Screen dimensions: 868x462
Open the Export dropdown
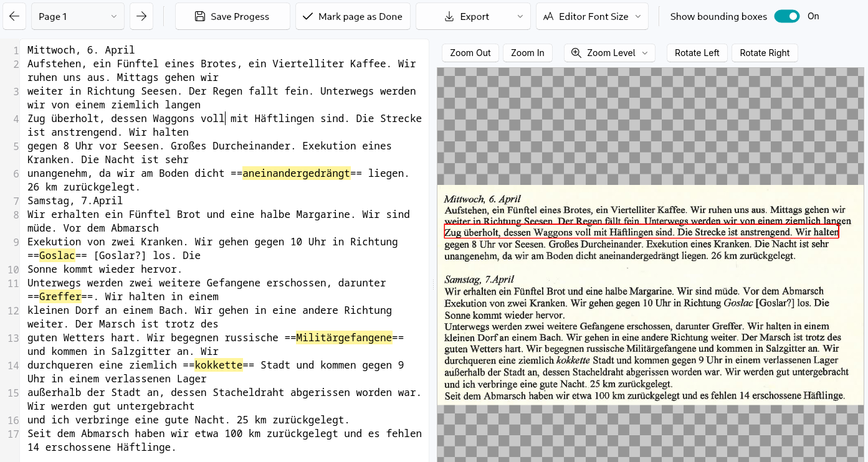473,16
